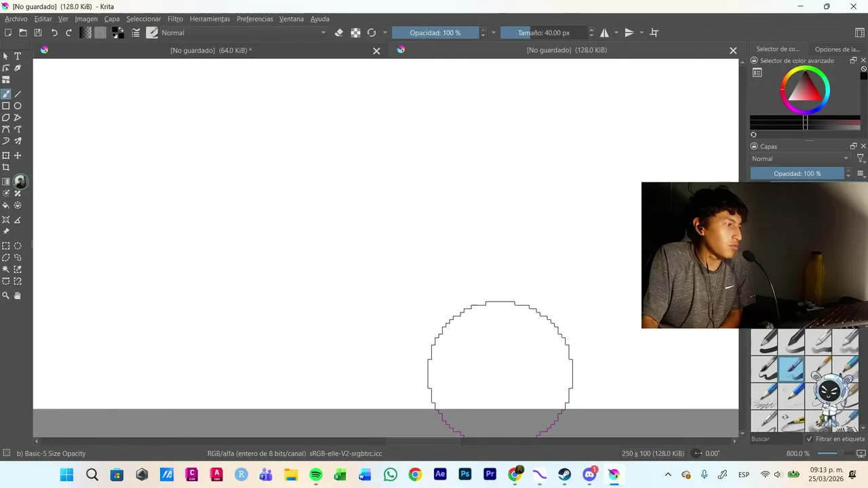Expand the reload preset dropdown arrow
Viewport: 868px width, 488px height.
[385, 33]
